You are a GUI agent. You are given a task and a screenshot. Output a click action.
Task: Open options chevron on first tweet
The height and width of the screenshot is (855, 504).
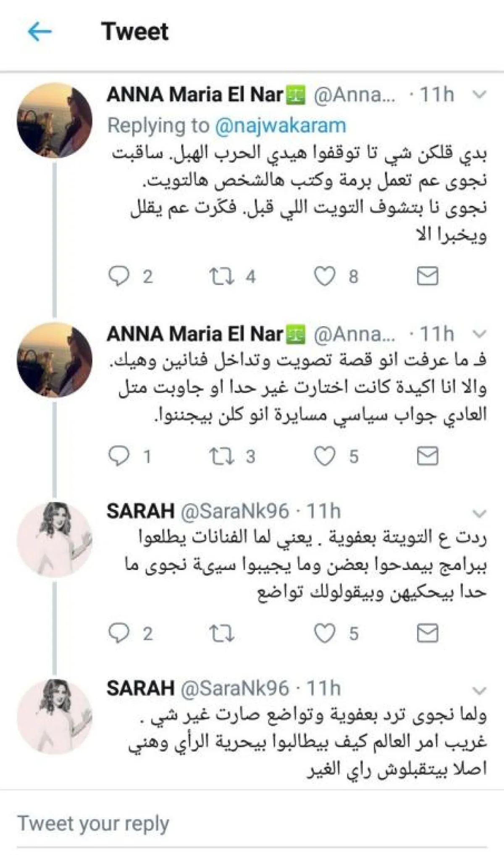(x=479, y=95)
